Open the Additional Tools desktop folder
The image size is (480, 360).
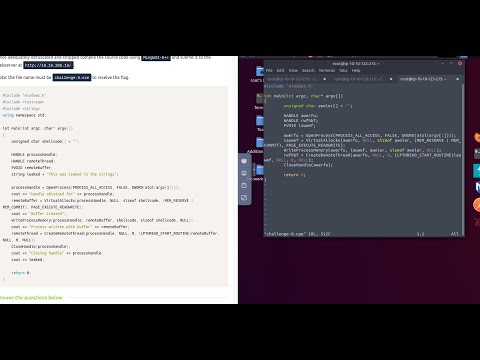tap(260, 143)
